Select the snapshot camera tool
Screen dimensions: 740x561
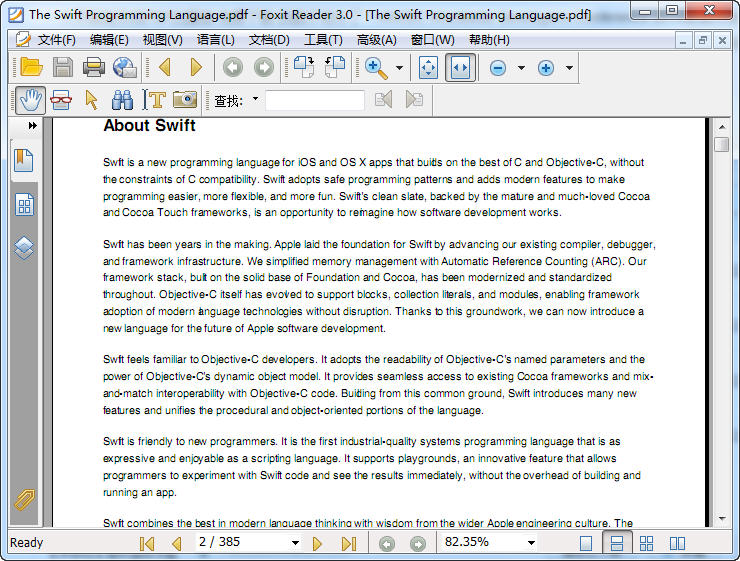click(x=185, y=100)
